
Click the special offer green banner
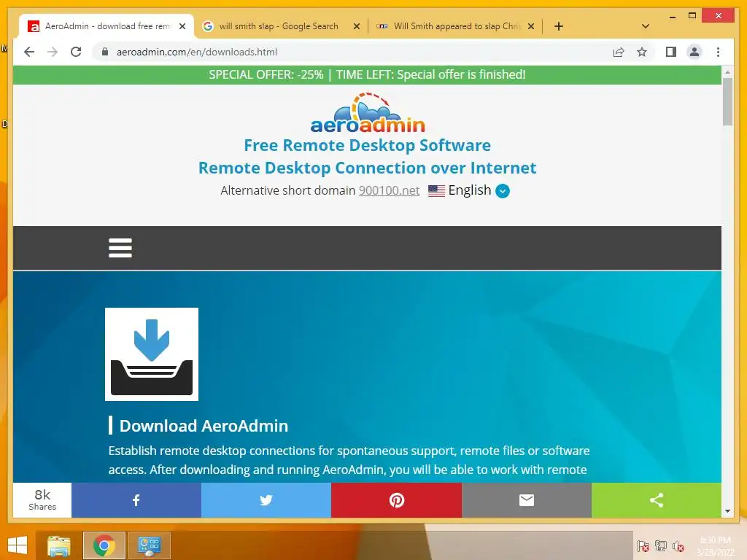tap(368, 75)
